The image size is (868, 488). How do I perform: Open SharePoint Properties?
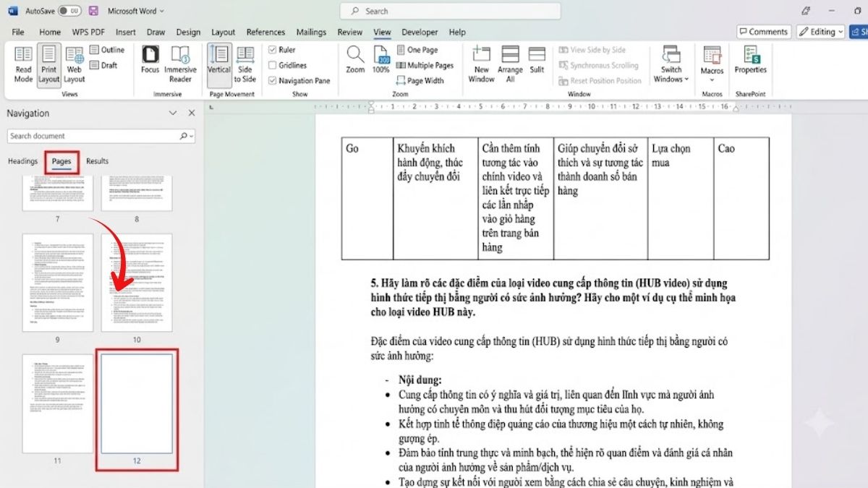tap(750, 60)
